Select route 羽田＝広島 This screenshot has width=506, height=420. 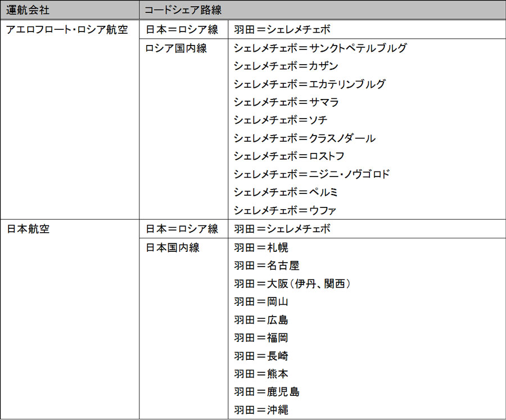pos(261,320)
